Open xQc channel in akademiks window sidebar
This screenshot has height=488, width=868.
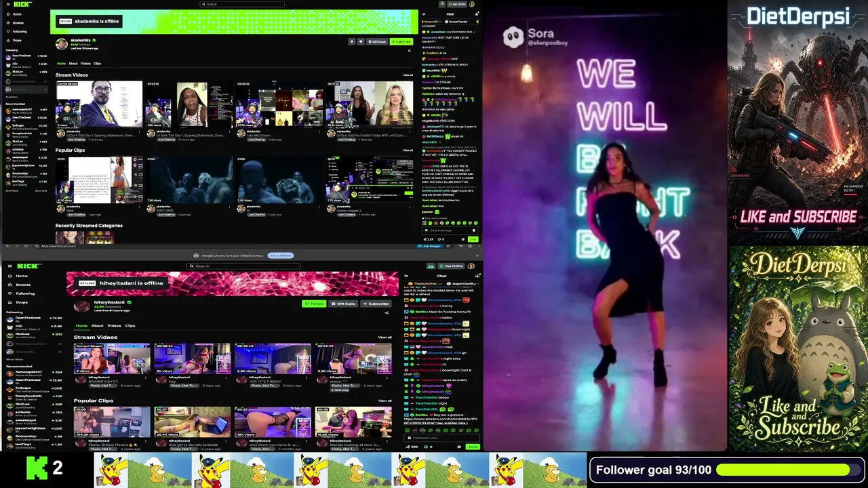point(27,65)
